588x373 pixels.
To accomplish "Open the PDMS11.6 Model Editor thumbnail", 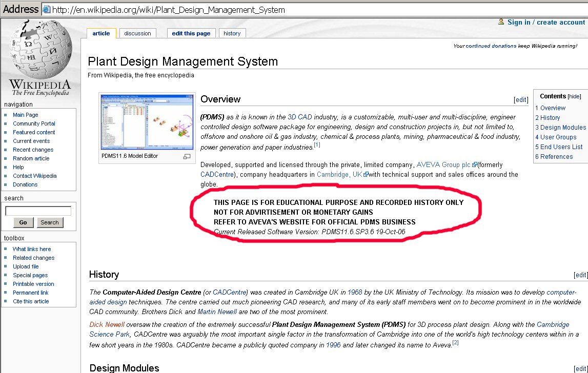I will (x=147, y=122).
